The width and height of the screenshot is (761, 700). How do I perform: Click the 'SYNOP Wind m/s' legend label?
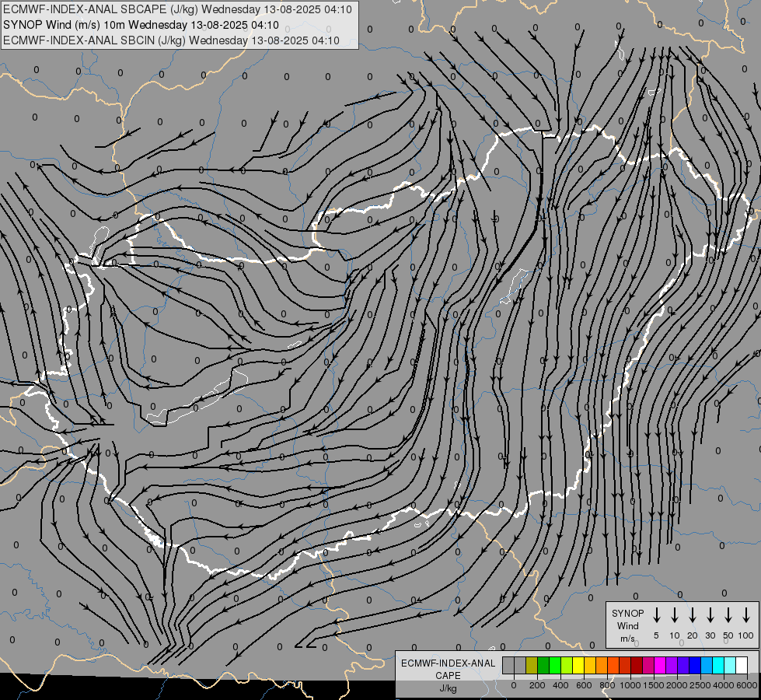(x=627, y=625)
